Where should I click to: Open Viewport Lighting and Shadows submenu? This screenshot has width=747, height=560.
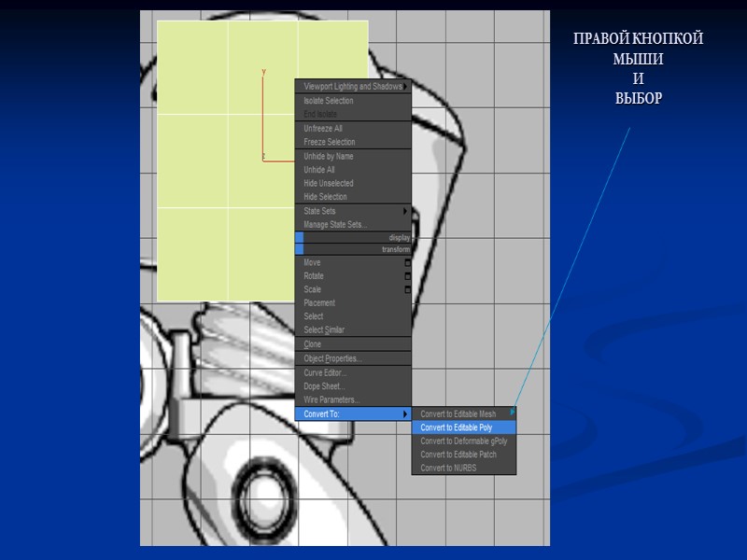[x=353, y=86]
